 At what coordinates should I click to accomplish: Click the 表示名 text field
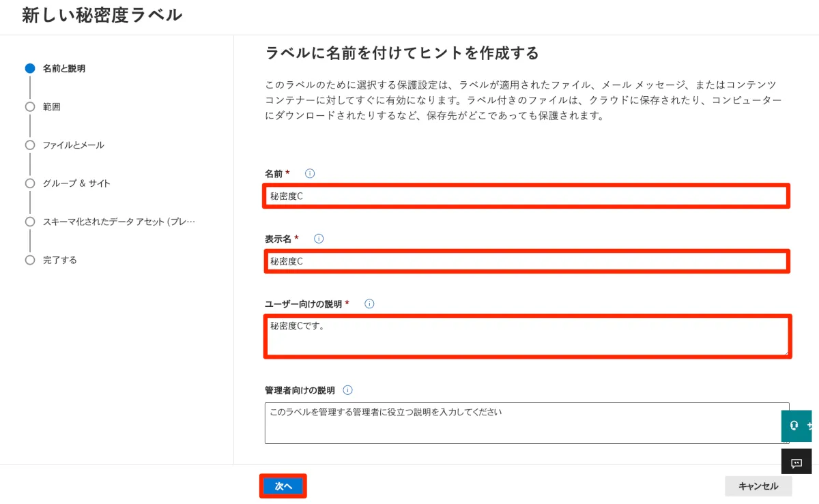point(526,261)
